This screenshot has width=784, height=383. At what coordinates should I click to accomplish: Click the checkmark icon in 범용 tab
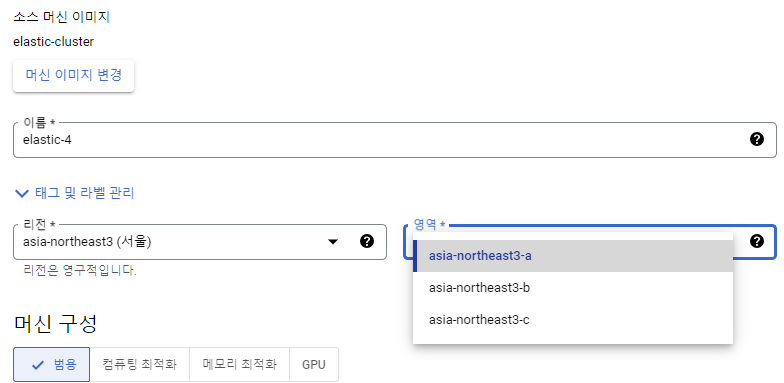[38, 365]
